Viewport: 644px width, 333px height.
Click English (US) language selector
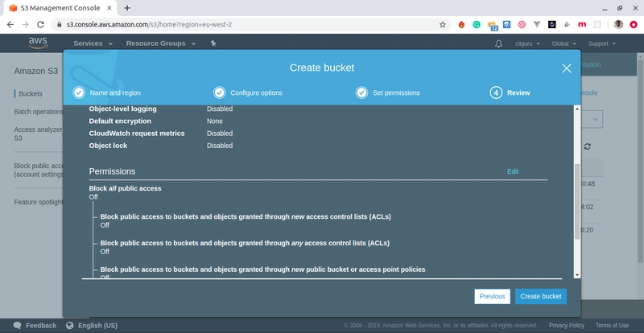pos(97,326)
